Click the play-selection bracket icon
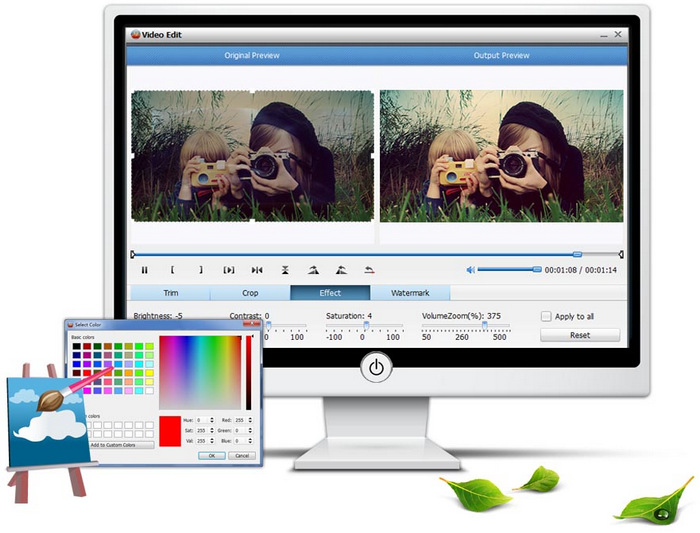700x533 pixels. (x=228, y=270)
